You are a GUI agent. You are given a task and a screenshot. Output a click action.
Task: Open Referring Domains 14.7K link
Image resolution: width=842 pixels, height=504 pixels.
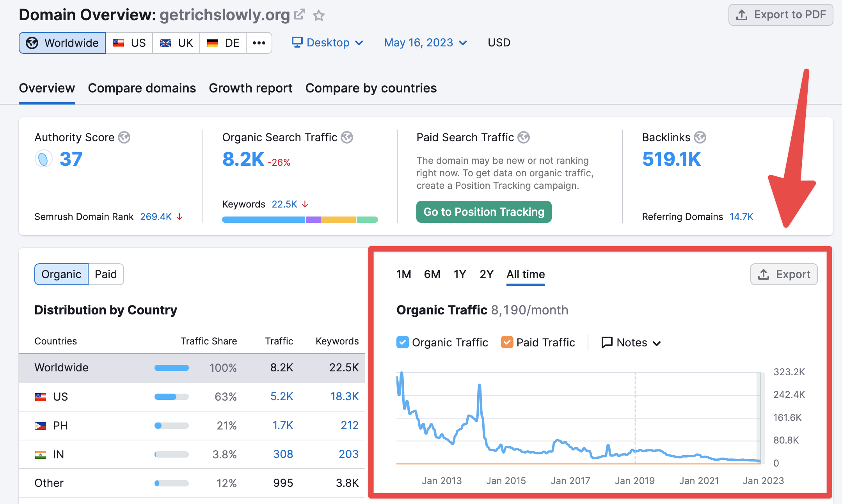point(741,217)
